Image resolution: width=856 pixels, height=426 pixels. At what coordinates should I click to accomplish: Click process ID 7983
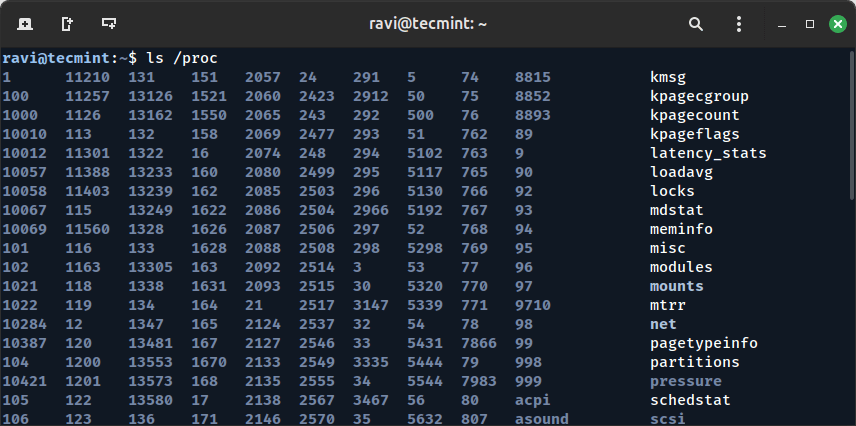point(479,381)
